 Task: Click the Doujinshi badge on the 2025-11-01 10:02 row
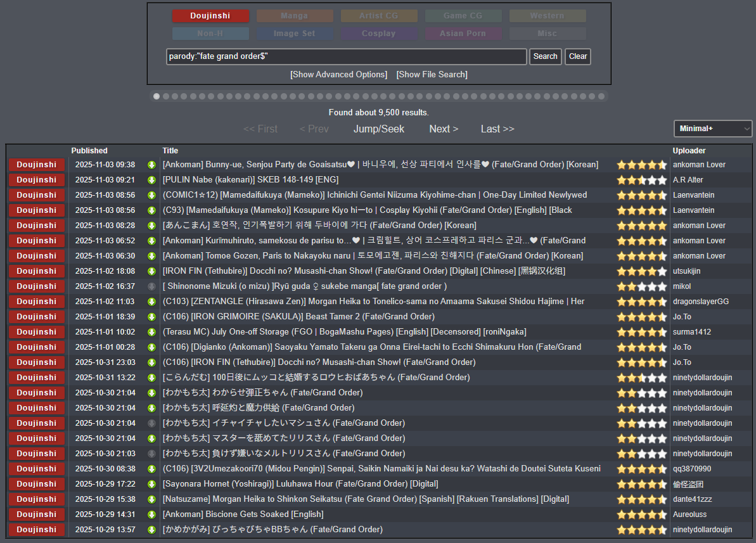(x=37, y=332)
